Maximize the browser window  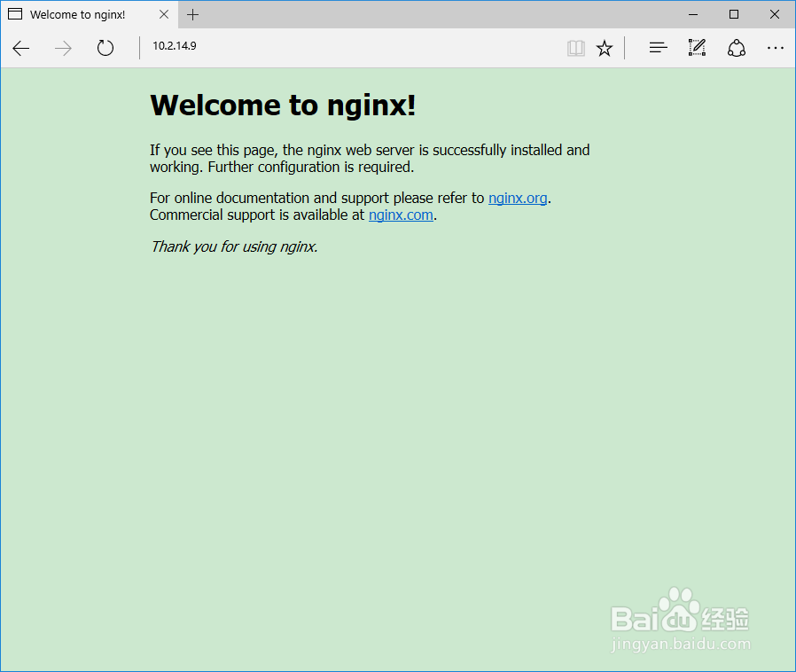734,14
